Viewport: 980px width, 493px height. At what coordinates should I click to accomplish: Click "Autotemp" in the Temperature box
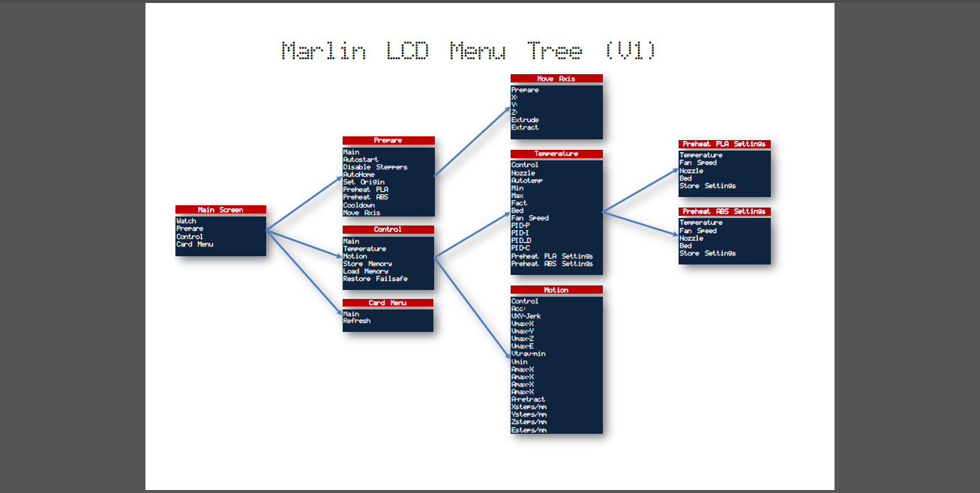(x=527, y=181)
